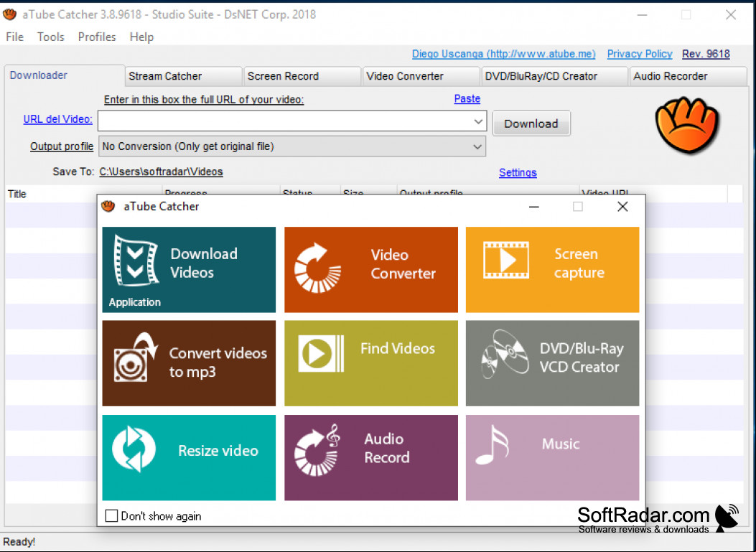Open the Privacy Policy link
This screenshot has height=552, width=756.
pyautogui.click(x=639, y=54)
